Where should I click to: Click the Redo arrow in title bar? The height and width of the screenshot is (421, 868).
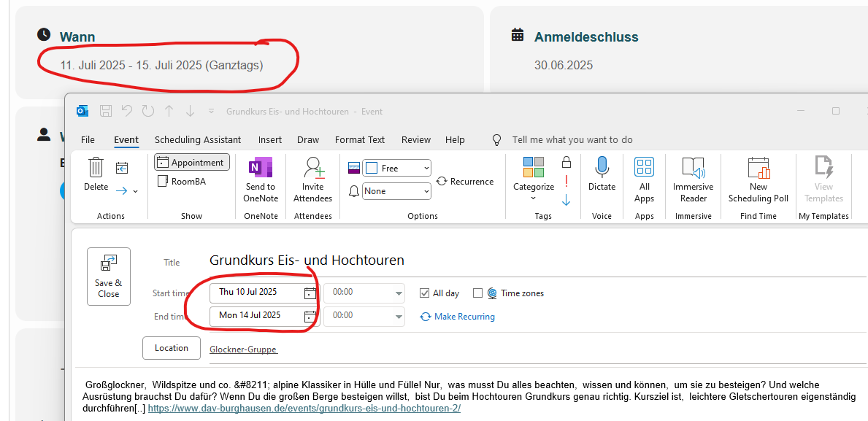pyautogui.click(x=147, y=111)
